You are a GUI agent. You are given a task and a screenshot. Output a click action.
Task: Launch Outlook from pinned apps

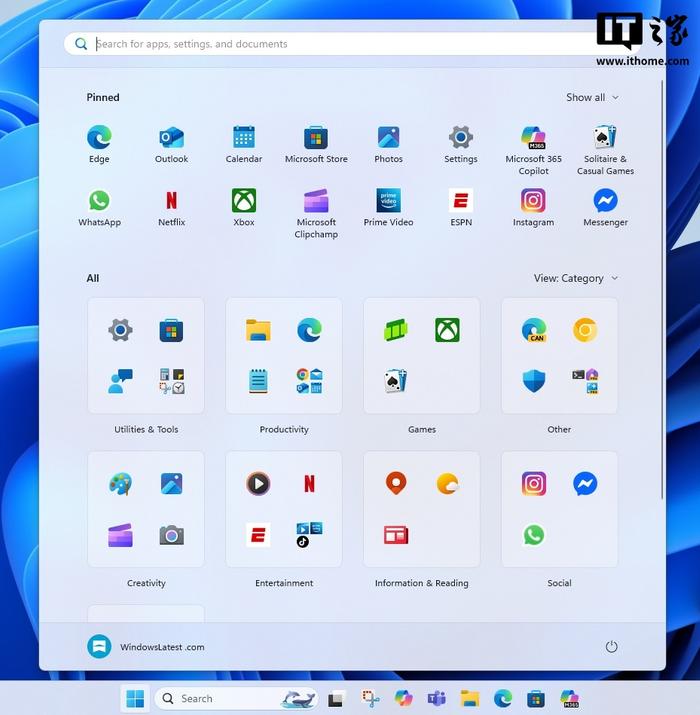click(x=171, y=144)
